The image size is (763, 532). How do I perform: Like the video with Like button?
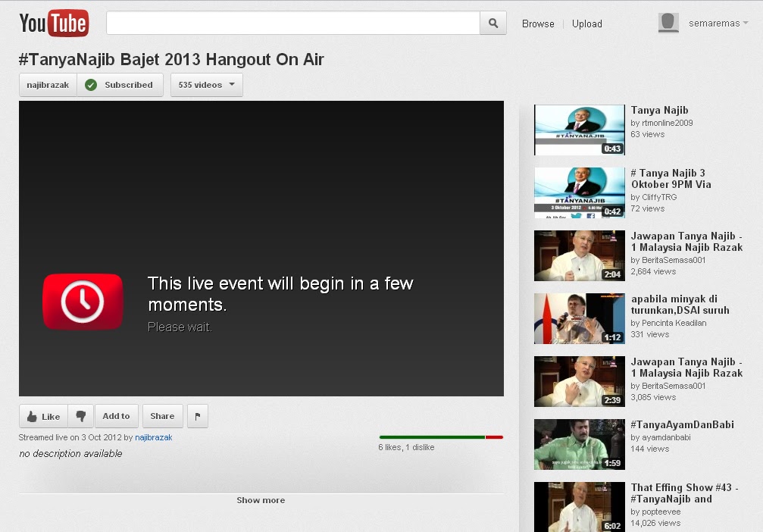(44, 416)
